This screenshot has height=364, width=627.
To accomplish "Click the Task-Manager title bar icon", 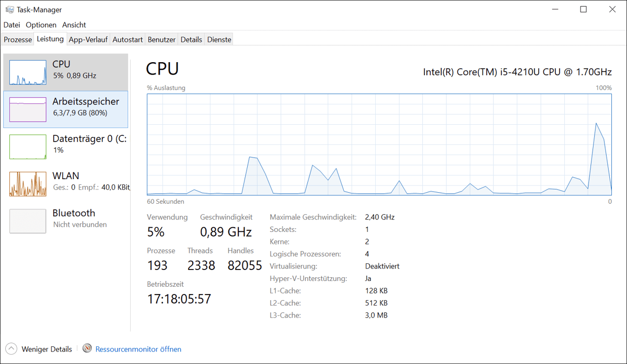I will click(9, 9).
